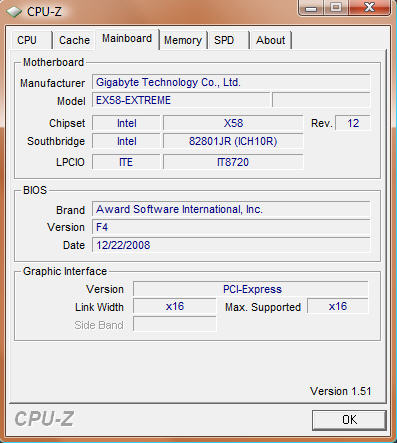This screenshot has height=443, width=397.
Task: Click the greyed-out Side Band label
Action: coord(99,325)
